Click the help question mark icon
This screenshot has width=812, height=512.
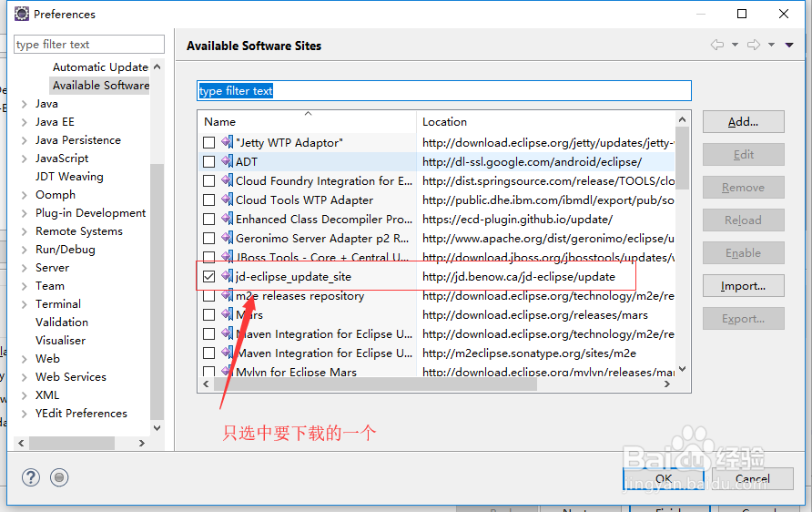[31, 477]
